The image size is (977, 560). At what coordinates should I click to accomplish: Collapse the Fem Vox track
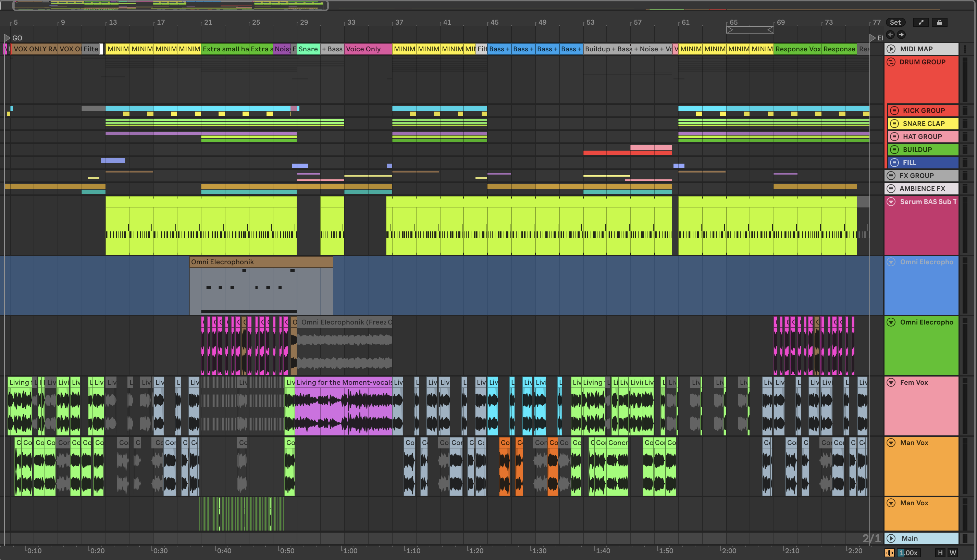tap(891, 382)
